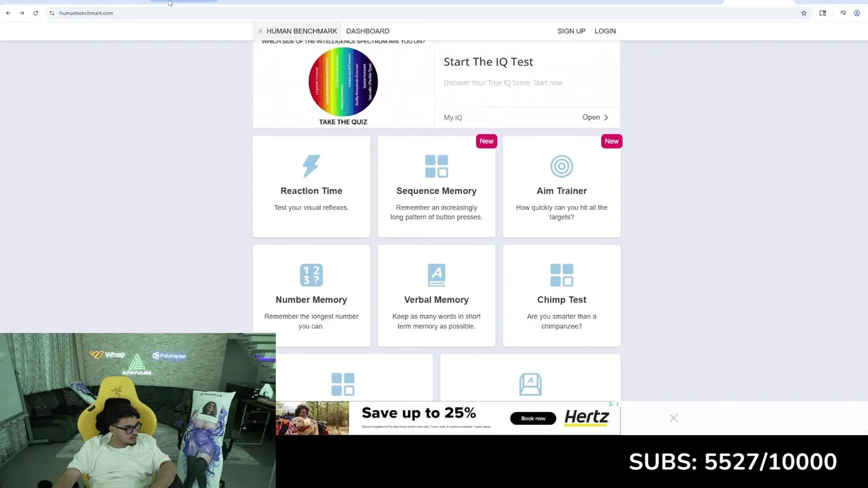Viewport: 868px width, 488px height.
Task: Click SIGN UP in the navbar
Action: (571, 31)
